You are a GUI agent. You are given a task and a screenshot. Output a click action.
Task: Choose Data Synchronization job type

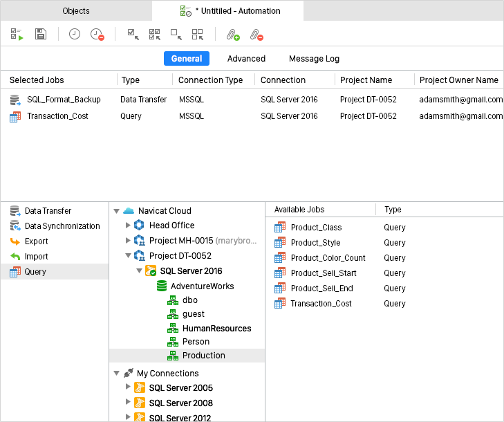point(55,226)
